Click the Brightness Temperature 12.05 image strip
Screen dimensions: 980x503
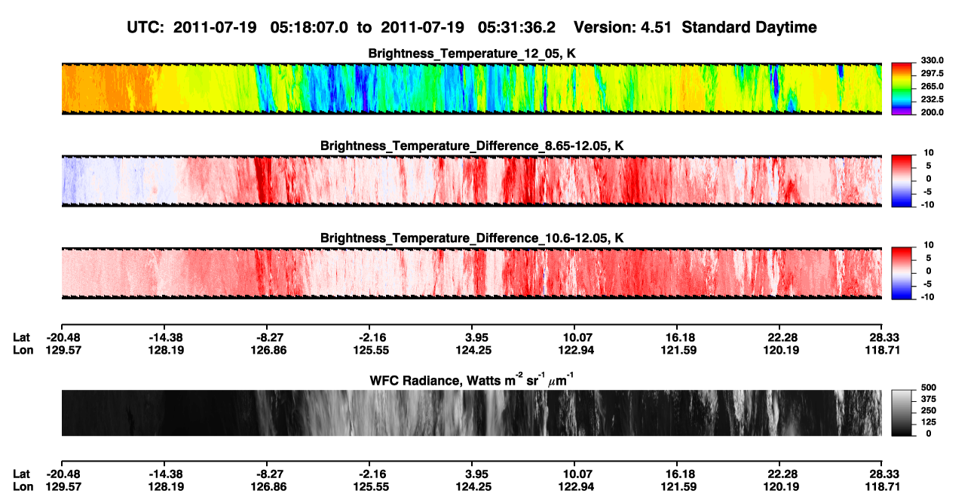[x=472, y=88]
